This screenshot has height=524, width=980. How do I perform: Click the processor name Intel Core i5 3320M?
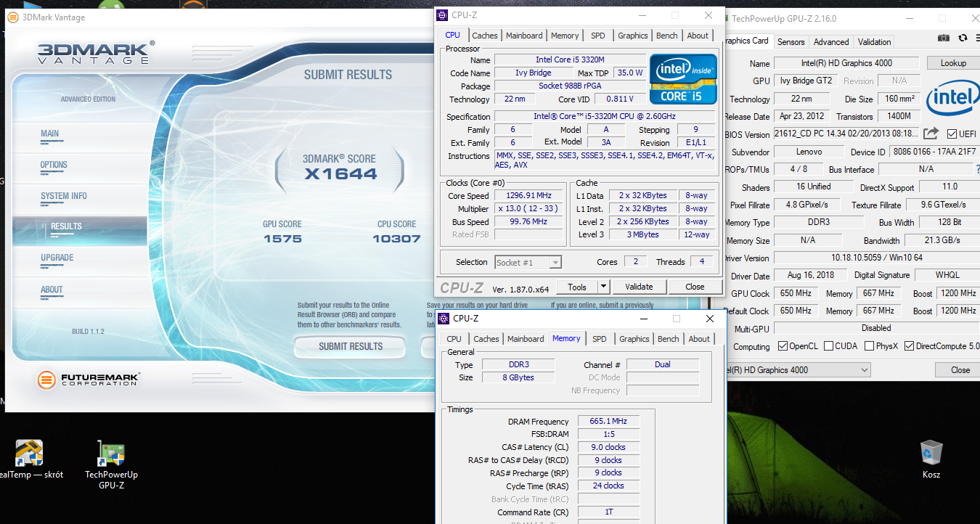click(x=570, y=60)
